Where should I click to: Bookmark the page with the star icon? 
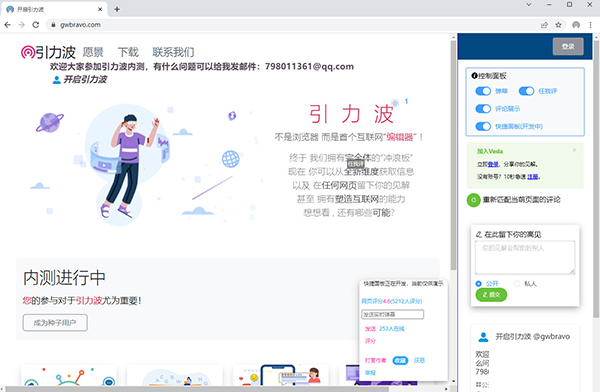[x=558, y=25]
